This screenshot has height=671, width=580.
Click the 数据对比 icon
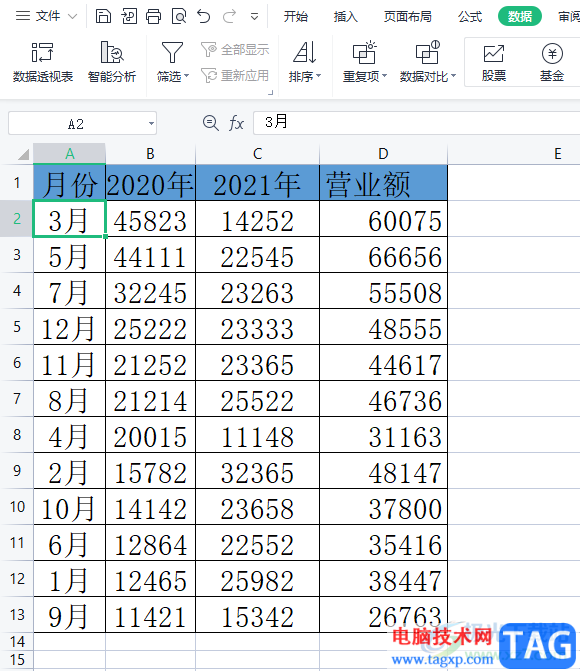point(428,53)
